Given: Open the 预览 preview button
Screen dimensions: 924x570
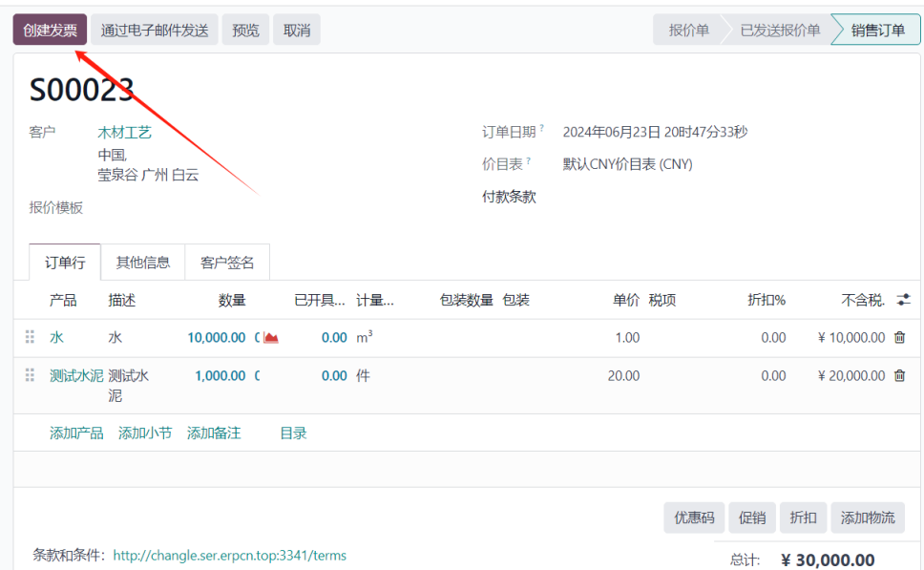Looking at the screenshot, I should [245, 30].
